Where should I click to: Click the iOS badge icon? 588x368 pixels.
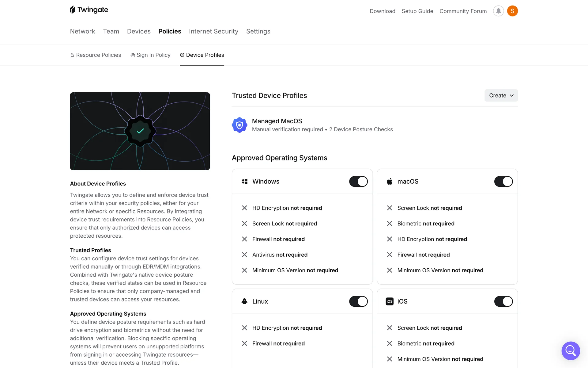tap(390, 301)
